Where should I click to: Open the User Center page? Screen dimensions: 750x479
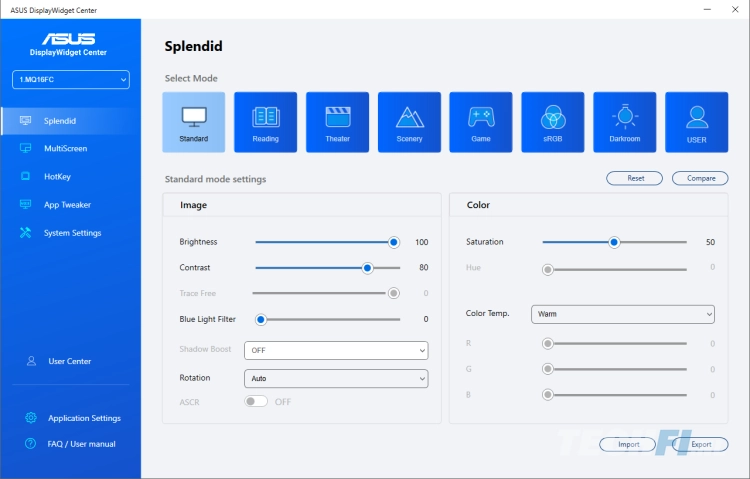[69, 361]
